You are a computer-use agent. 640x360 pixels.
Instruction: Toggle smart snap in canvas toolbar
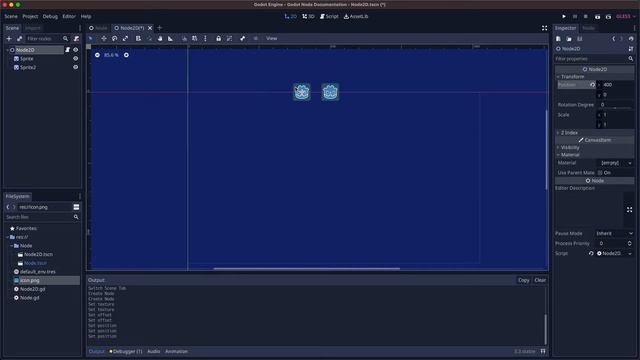coord(184,38)
